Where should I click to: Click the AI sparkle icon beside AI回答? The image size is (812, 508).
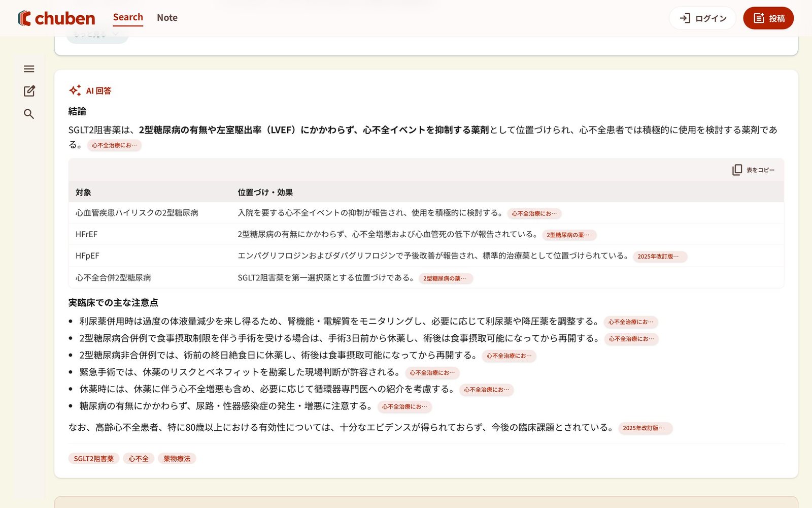75,90
